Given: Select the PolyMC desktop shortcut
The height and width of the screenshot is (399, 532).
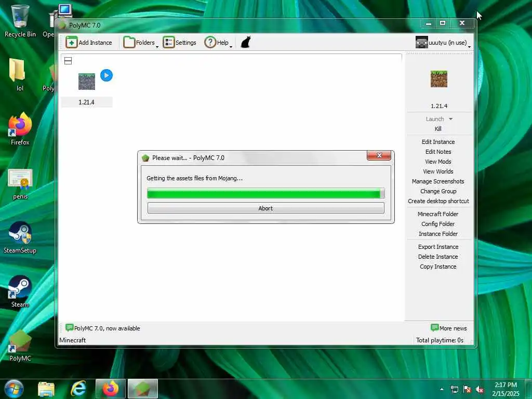Looking at the screenshot, I should tap(20, 345).
